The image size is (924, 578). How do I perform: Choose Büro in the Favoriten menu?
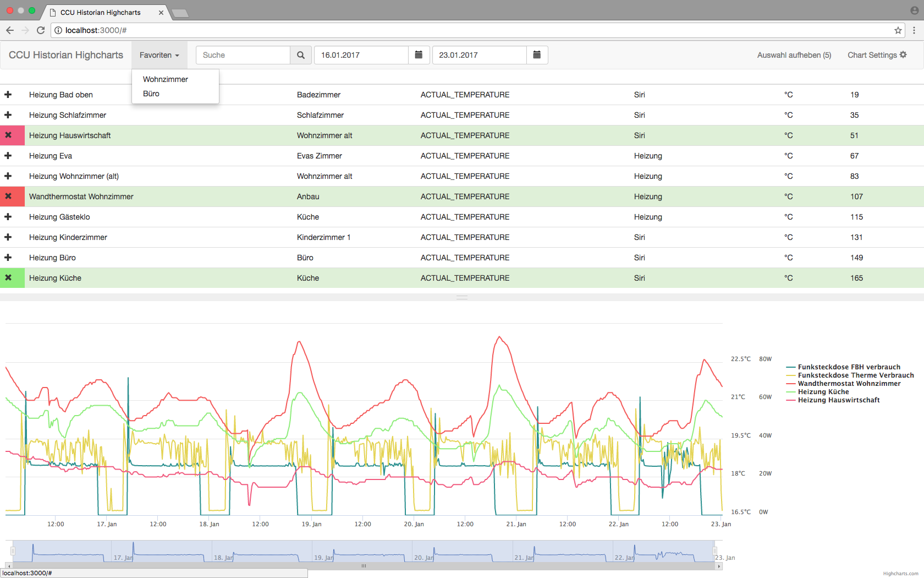pos(151,94)
